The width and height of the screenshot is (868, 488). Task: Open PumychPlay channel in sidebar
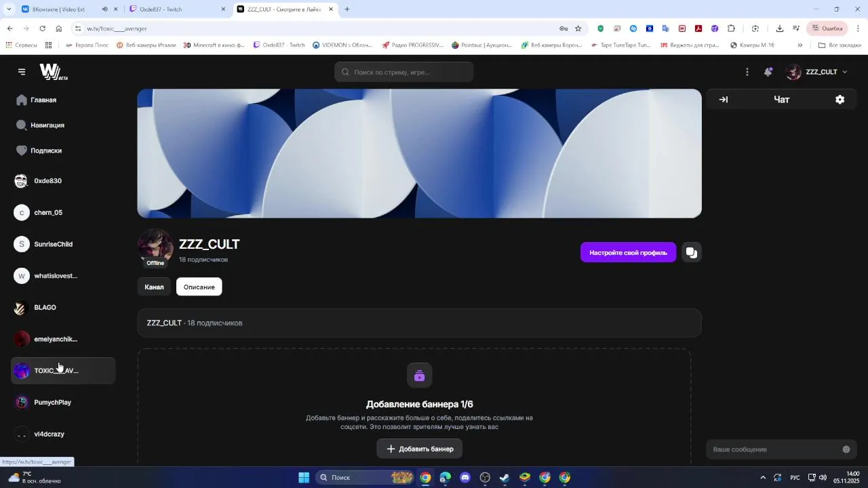click(x=63, y=403)
